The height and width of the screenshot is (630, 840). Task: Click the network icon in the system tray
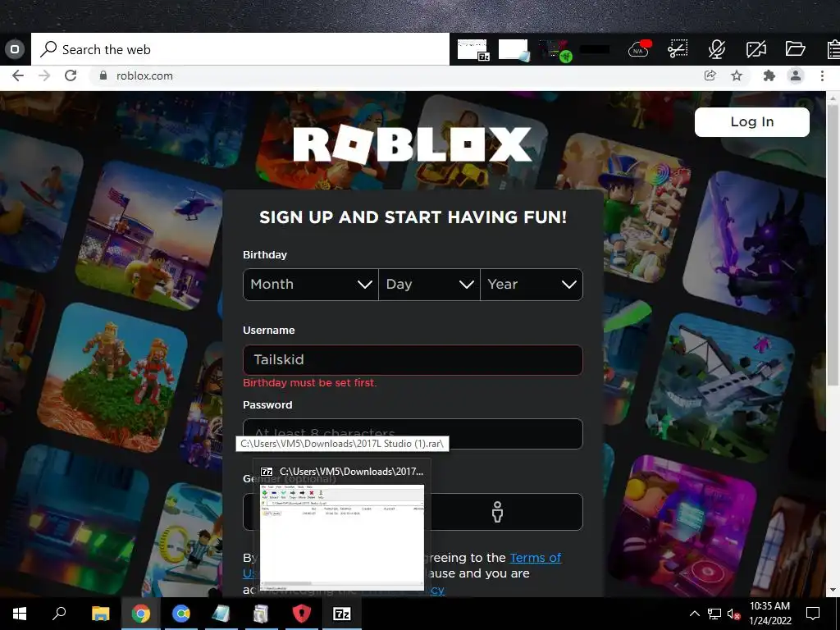714,614
